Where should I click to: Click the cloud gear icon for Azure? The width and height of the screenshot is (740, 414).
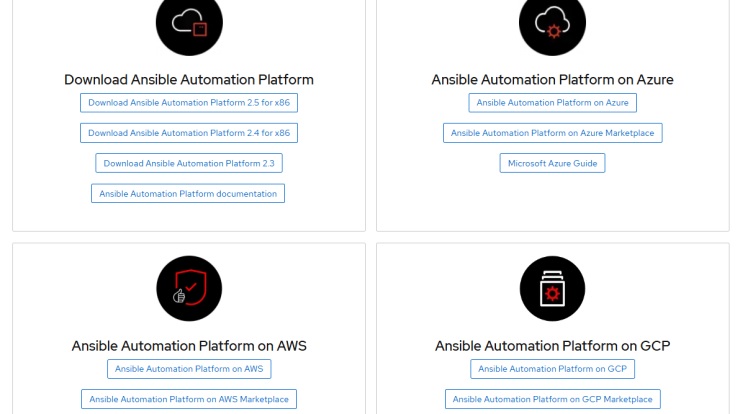(x=552, y=23)
